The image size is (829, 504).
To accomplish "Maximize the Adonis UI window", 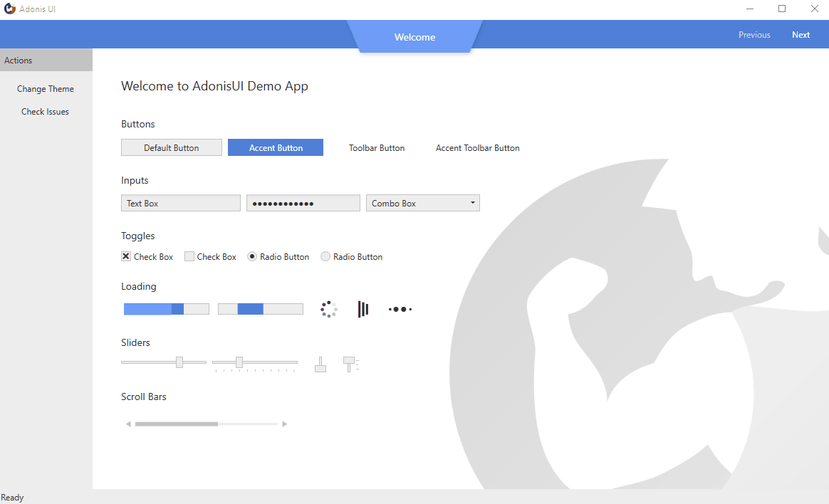I will coord(782,9).
